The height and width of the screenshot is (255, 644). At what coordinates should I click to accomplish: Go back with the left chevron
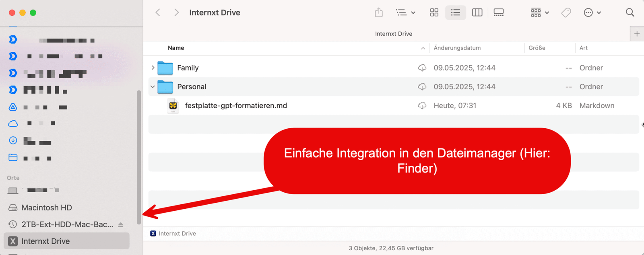pos(158,12)
